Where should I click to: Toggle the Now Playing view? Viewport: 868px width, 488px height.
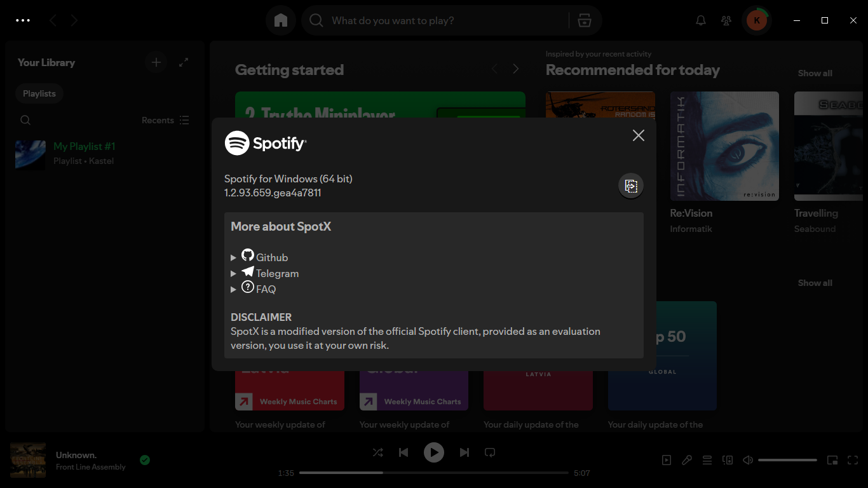click(x=667, y=460)
